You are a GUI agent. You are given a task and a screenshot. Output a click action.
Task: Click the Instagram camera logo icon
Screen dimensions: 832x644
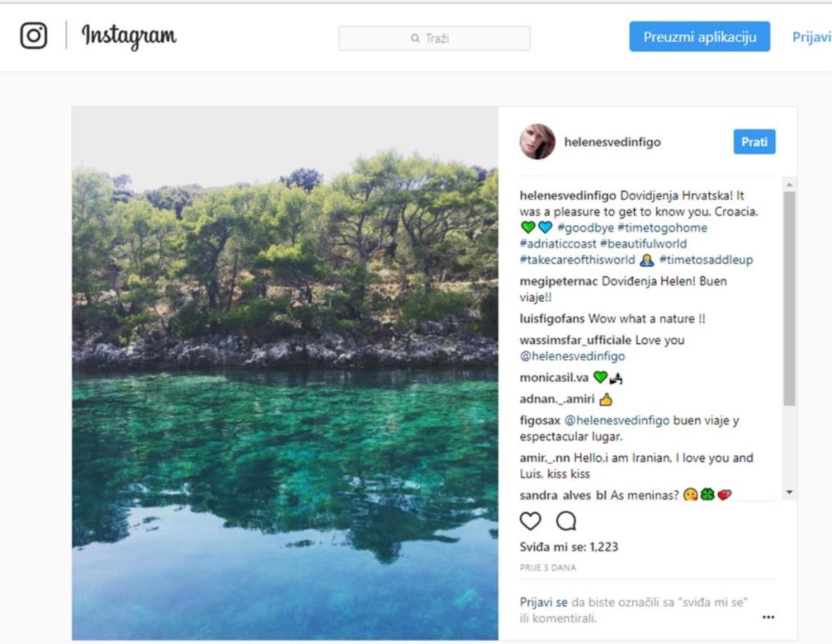click(33, 35)
